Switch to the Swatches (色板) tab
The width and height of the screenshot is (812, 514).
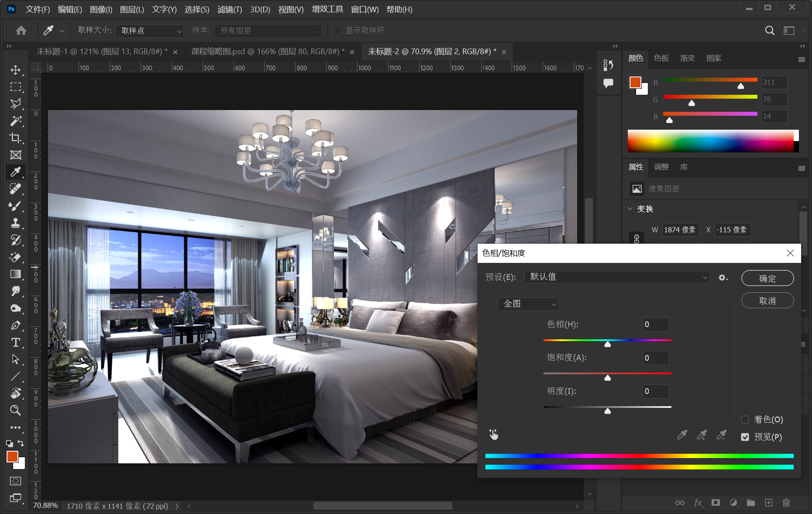point(661,58)
